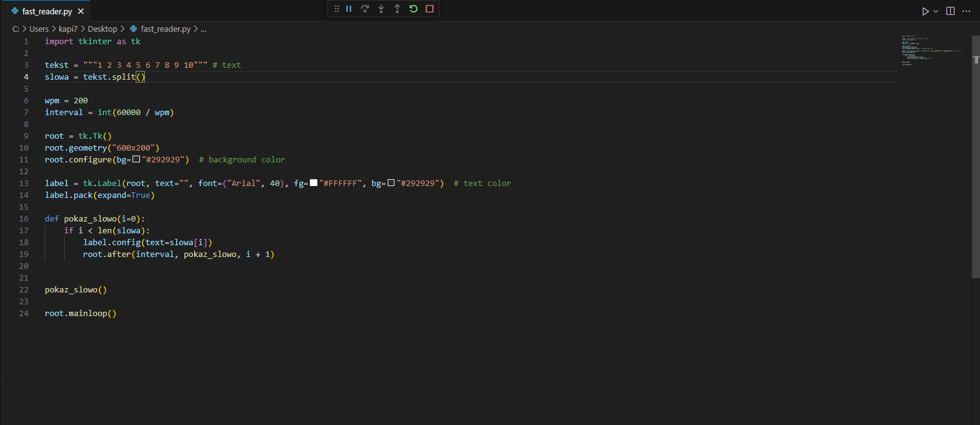Click 'label.pack(expand=True)' line
This screenshot has width=980, height=425.
click(100, 195)
